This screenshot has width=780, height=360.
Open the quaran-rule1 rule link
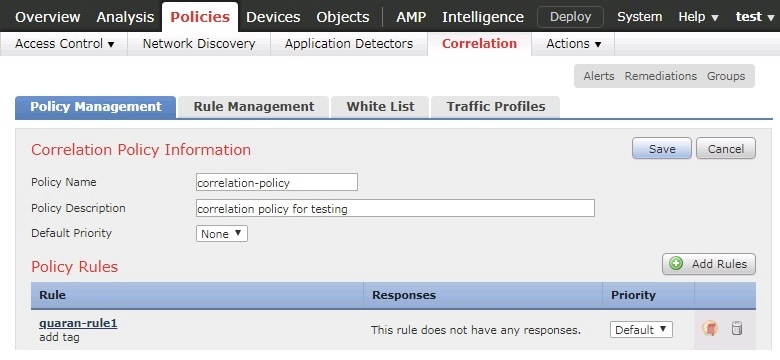[78, 324]
